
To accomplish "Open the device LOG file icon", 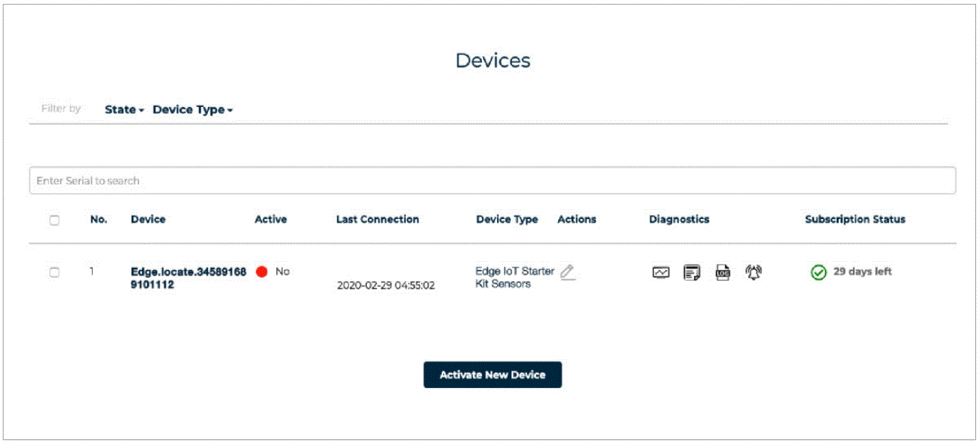I will [x=722, y=273].
